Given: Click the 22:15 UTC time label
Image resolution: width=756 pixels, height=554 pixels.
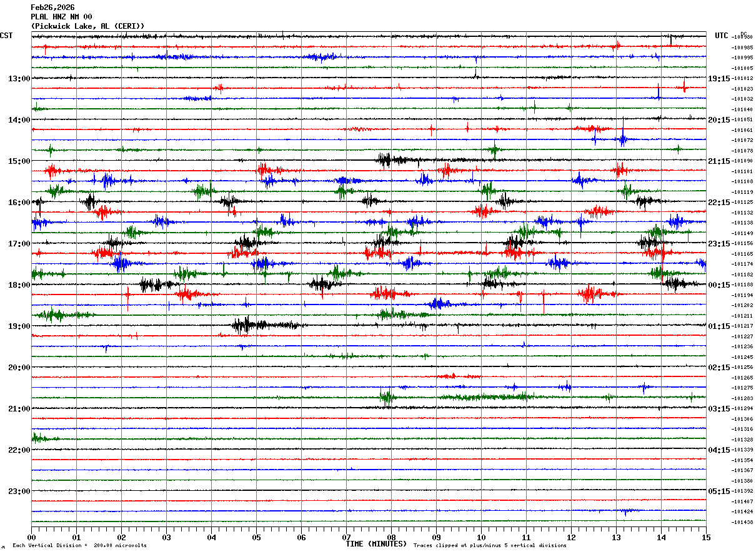Looking at the screenshot, I should (718, 203).
